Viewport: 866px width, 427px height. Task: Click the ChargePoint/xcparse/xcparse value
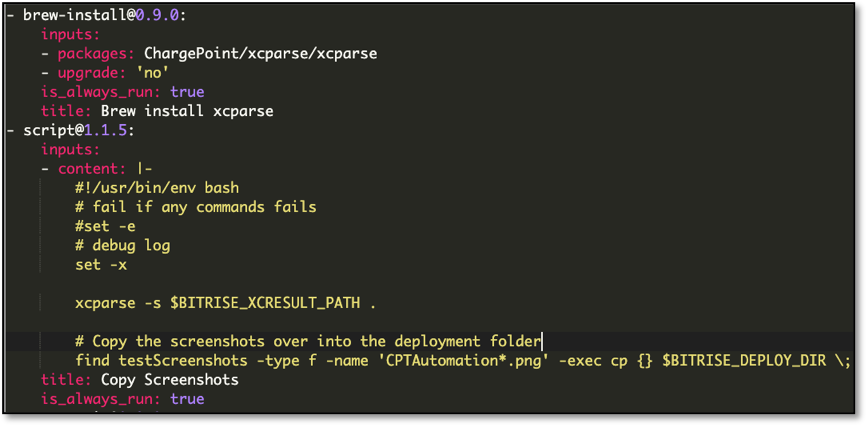tap(260, 53)
